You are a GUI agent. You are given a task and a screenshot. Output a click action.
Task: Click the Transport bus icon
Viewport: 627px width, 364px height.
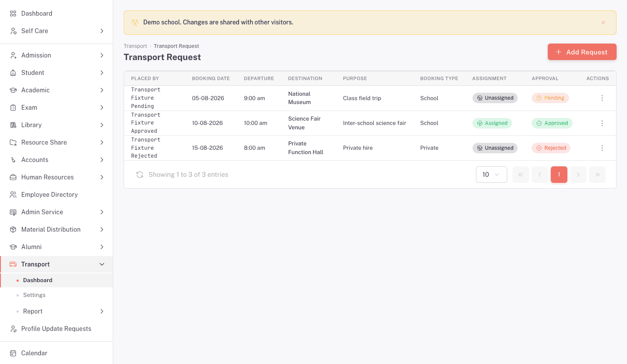point(13,264)
